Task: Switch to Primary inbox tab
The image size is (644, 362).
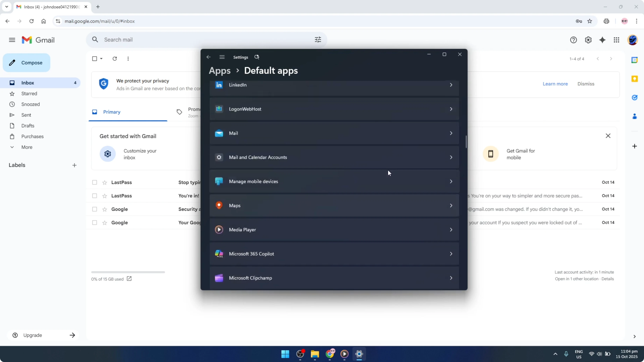Action: (x=128, y=112)
